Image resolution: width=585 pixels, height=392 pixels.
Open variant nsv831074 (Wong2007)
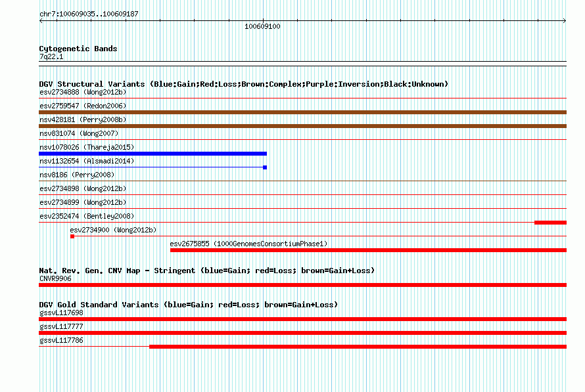(79, 133)
